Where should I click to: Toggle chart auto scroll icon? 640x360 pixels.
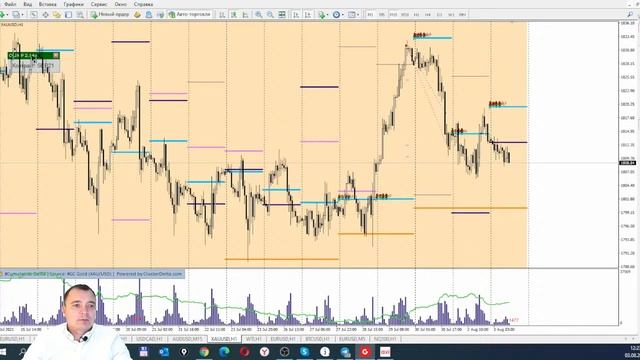(296, 15)
